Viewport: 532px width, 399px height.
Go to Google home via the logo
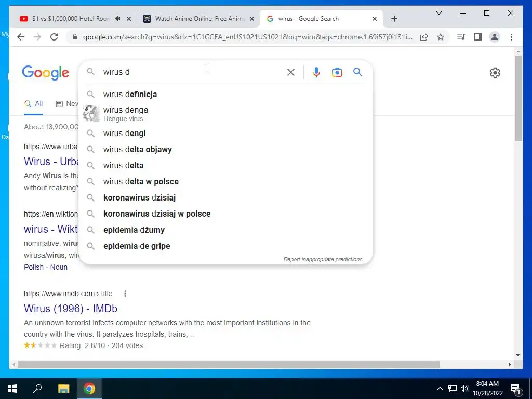(x=46, y=73)
